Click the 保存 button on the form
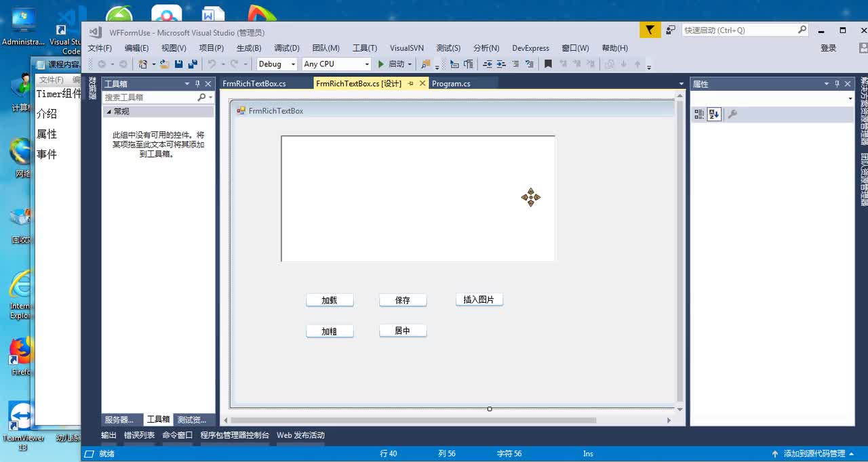Image resolution: width=868 pixels, height=462 pixels. tap(403, 300)
